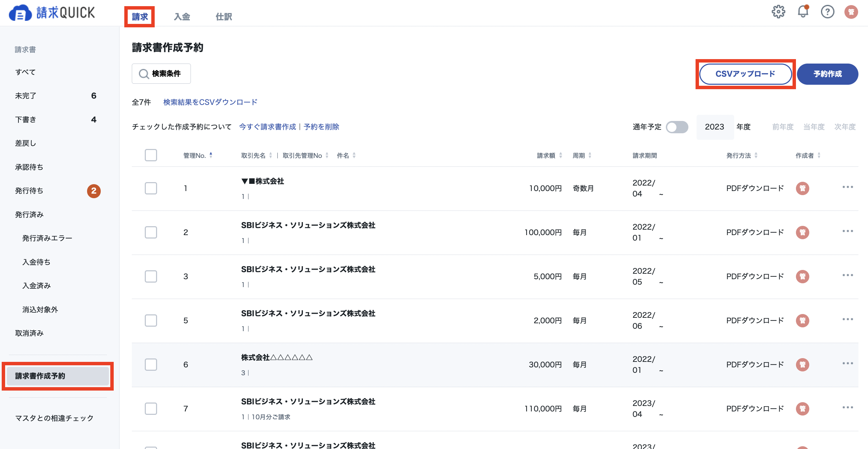868x449 pixels.
Task: Check the row for 管理No. 3
Action: click(x=151, y=276)
